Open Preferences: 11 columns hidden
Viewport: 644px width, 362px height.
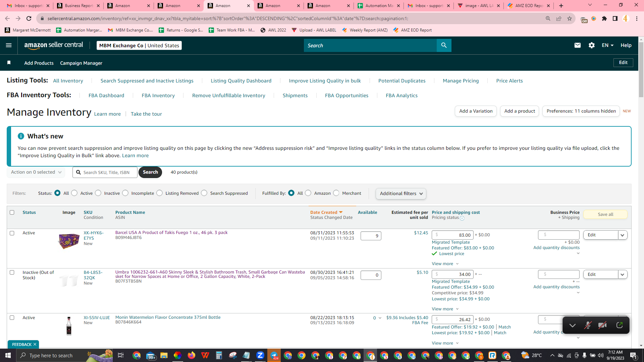click(581, 111)
